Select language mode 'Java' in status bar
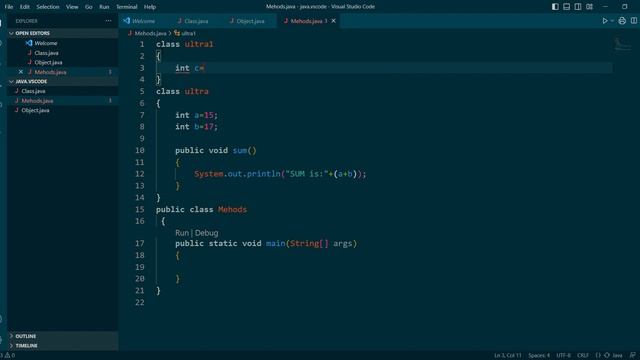 (617, 355)
